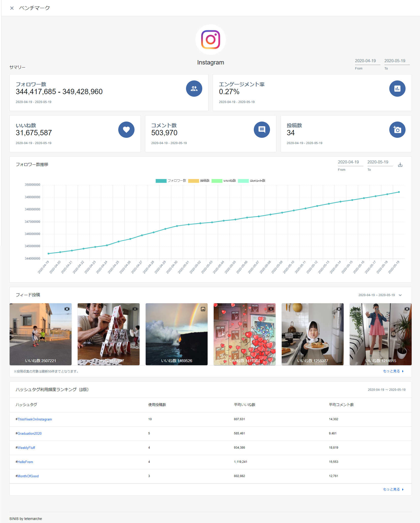Click the engagement rate chart icon
420x523 pixels.
click(x=397, y=89)
